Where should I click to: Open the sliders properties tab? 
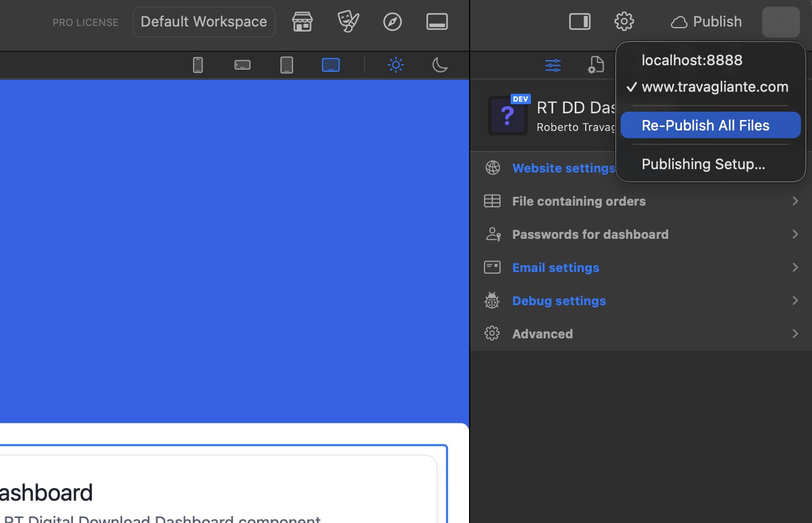[x=553, y=65]
